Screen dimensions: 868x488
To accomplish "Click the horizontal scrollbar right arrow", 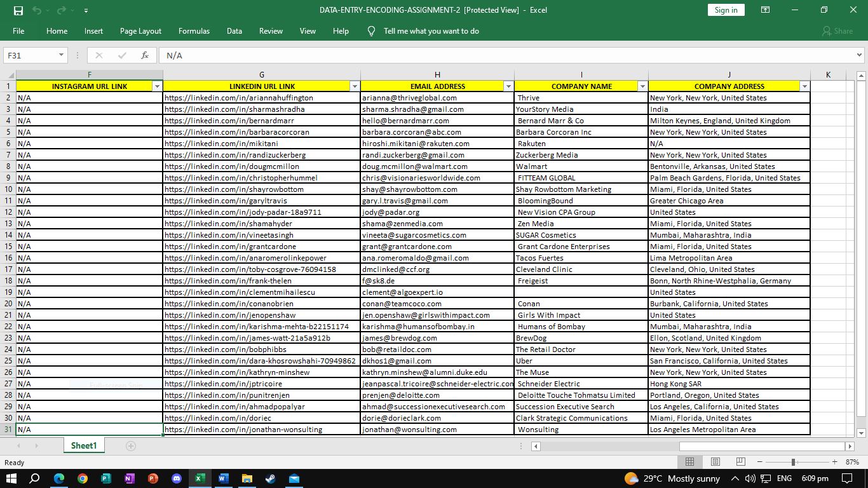I will click(849, 446).
